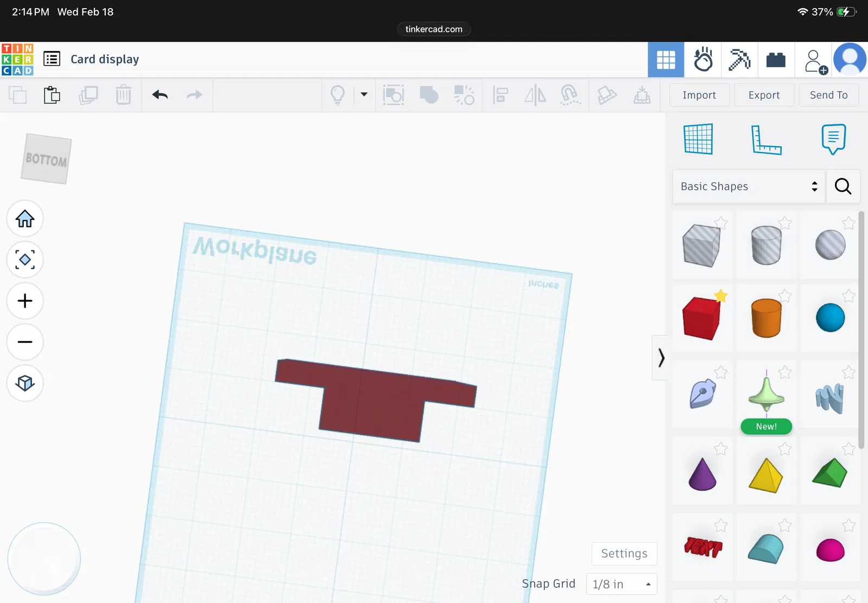Click the Group shapes tool
This screenshot has height=603, width=868.
tap(393, 95)
